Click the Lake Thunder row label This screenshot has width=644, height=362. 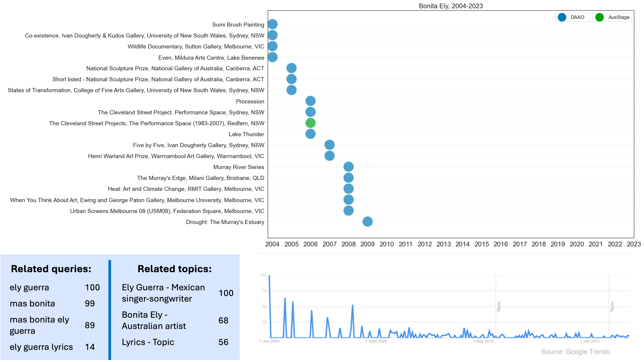coord(246,134)
